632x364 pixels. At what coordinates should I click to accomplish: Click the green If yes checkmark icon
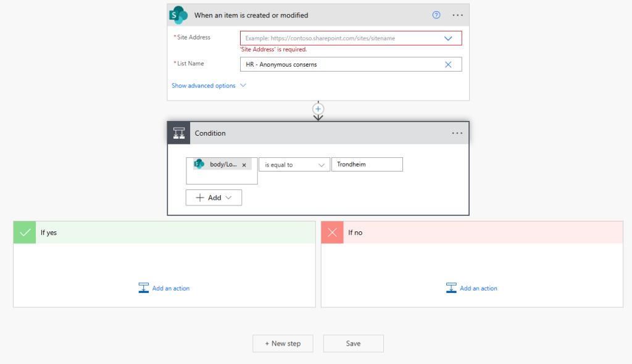tap(25, 233)
